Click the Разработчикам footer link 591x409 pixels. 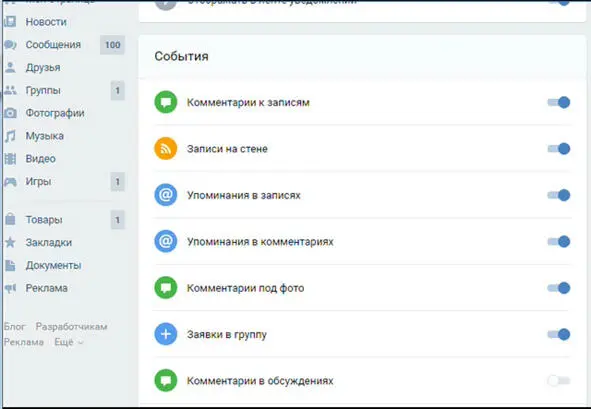pyautogui.click(x=71, y=326)
